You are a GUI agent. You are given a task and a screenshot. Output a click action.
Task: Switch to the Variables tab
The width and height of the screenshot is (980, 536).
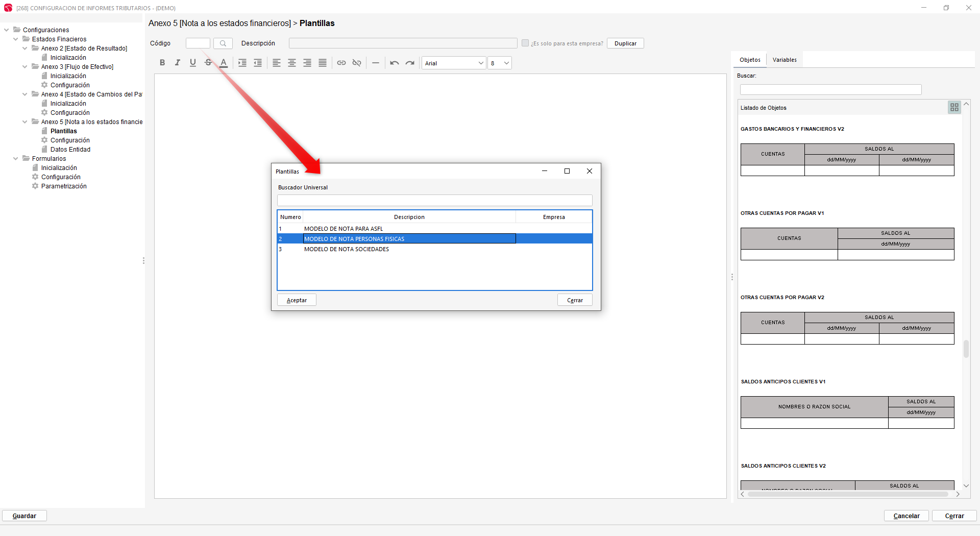click(784, 60)
